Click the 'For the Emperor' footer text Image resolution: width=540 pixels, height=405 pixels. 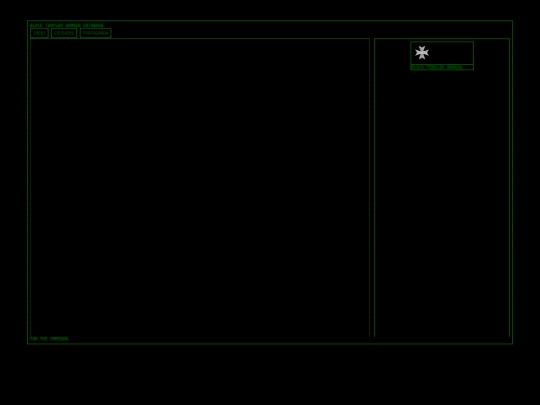pyautogui.click(x=49, y=339)
